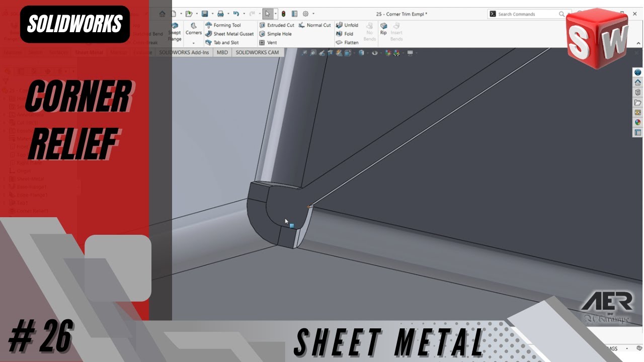Open Display Style icon in view toolbar
This screenshot has width=644, height=362.
360,53
